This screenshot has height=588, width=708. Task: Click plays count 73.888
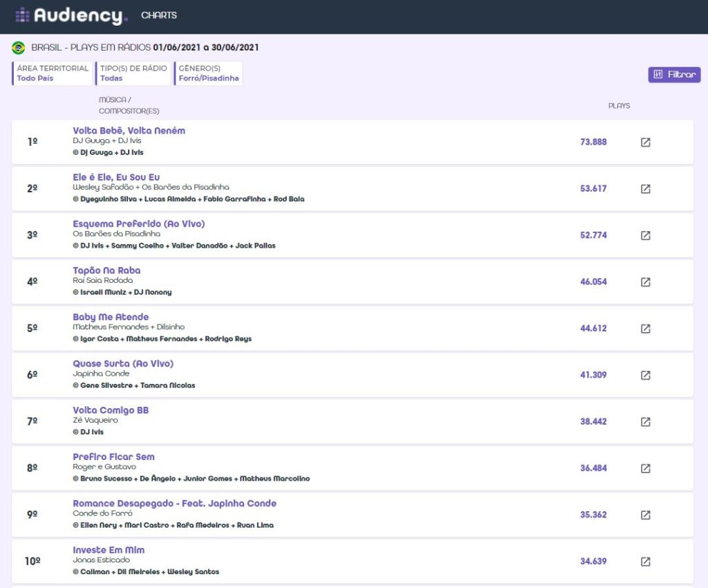[x=593, y=142]
